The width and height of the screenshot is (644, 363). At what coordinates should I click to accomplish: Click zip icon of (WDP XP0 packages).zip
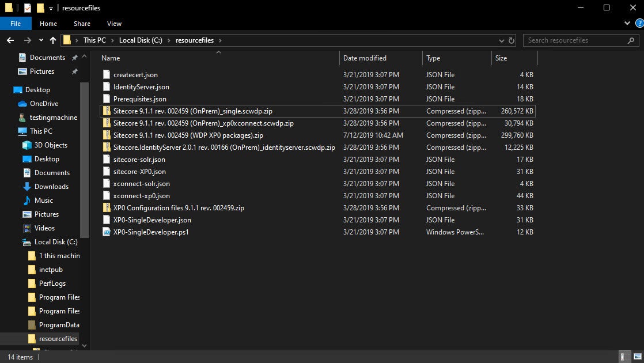click(x=107, y=135)
